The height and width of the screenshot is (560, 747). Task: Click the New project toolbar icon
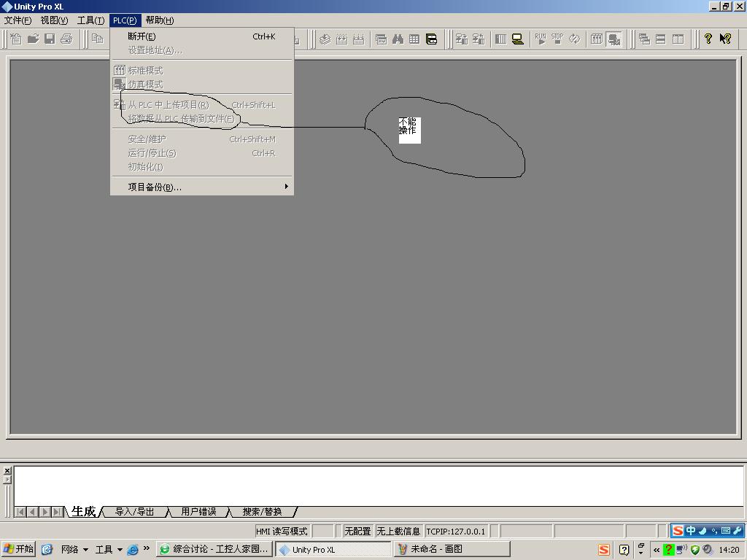[x=15, y=39]
